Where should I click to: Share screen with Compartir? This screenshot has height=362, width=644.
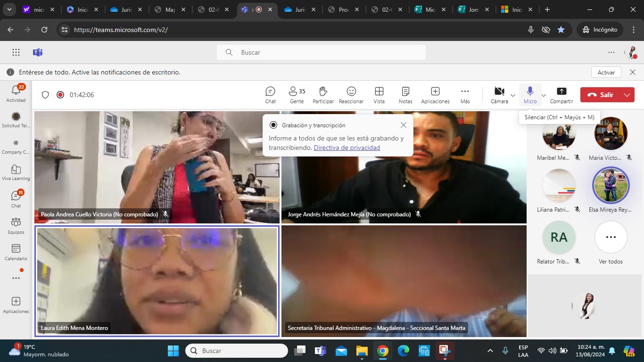click(561, 95)
